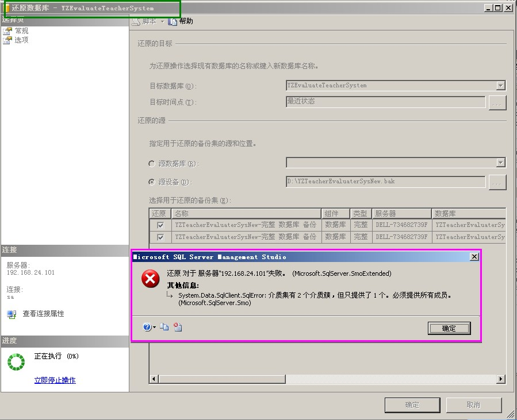The height and width of the screenshot is (420, 517).
Task: Click the 名称 column header
Action: (x=246, y=214)
